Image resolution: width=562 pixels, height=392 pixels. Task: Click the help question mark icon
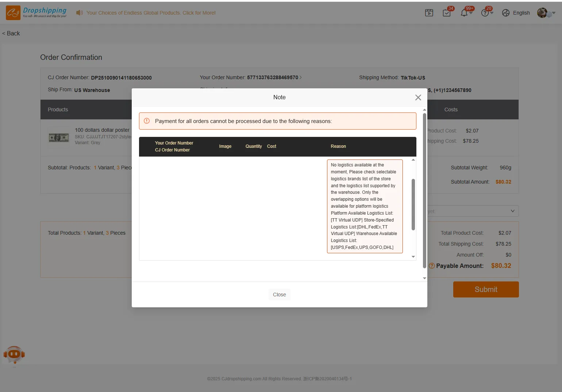[x=485, y=13]
